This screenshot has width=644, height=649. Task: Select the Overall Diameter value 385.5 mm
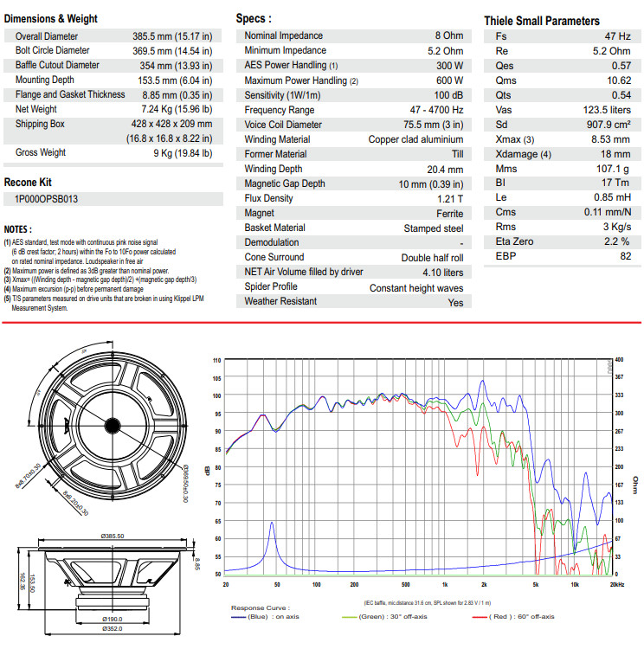tap(172, 36)
